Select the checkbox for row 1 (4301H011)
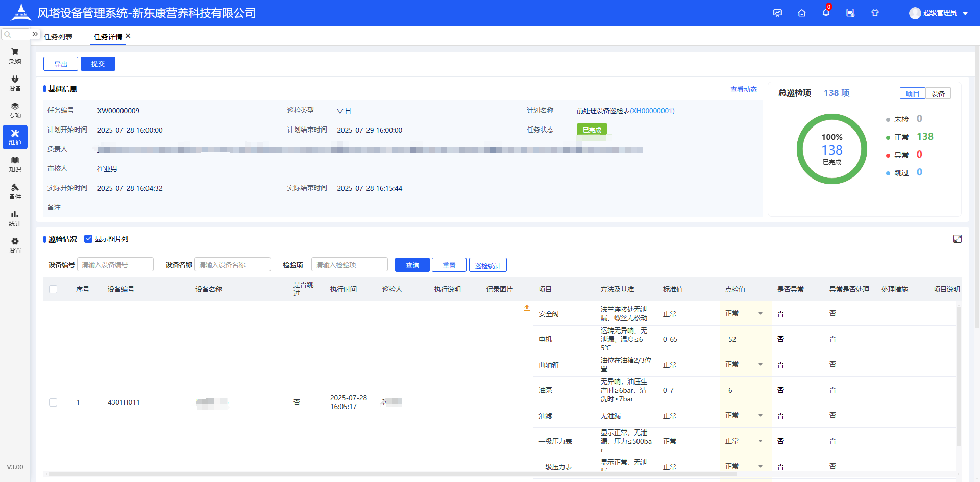 tap(53, 402)
